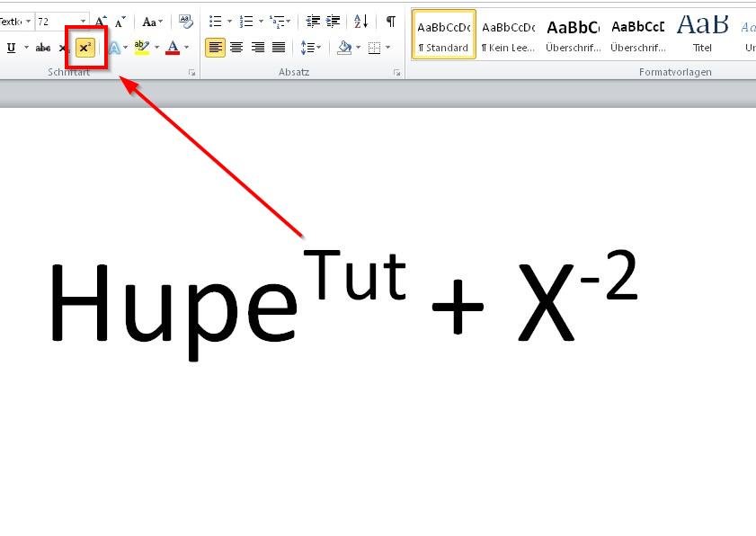Image resolution: width=756 pixels, height=536 pixels.
Task: Toggle underline formatting
Action: point(11,48)
